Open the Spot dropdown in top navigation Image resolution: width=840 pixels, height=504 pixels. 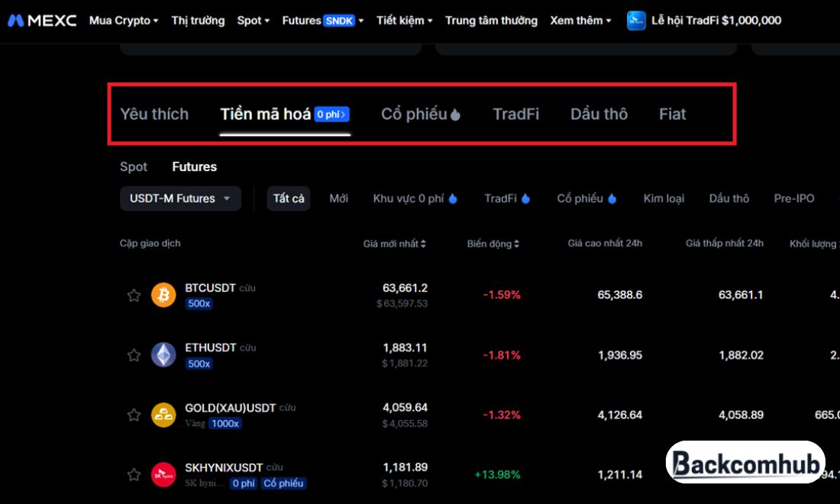point(254,21)
